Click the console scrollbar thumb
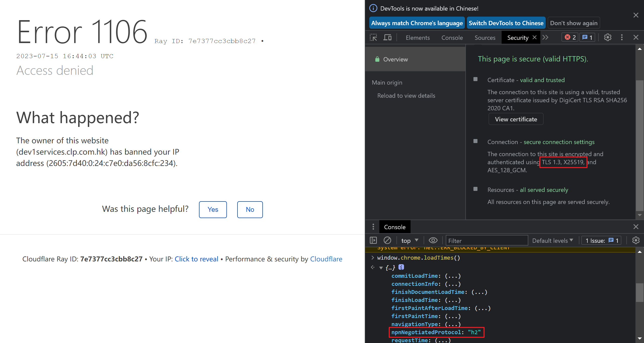 point(640,293)
